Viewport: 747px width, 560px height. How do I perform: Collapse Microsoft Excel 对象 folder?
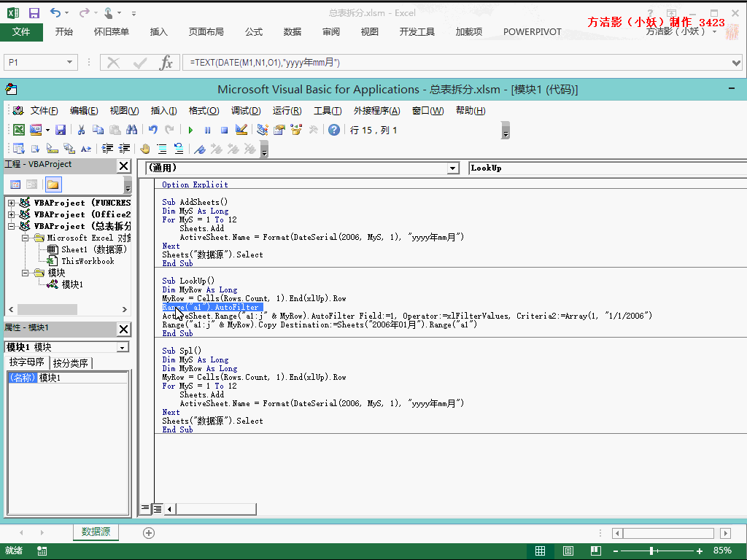point(26,238)
